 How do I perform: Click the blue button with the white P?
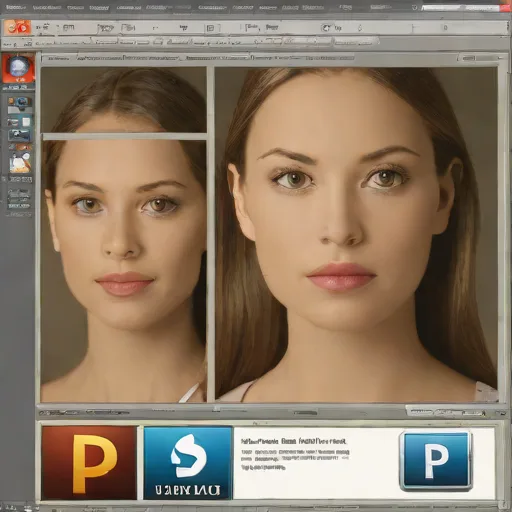click(x=436, y=461)
